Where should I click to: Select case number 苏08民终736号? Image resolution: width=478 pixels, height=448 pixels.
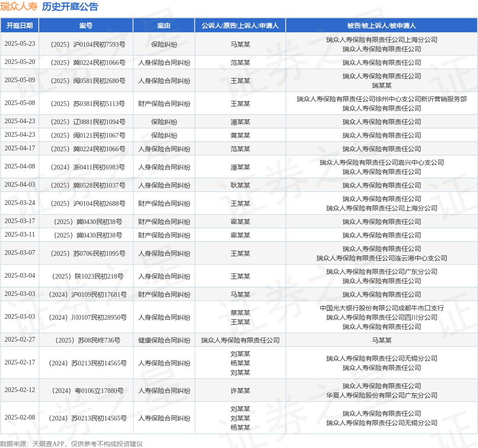[x=88, y=340]
